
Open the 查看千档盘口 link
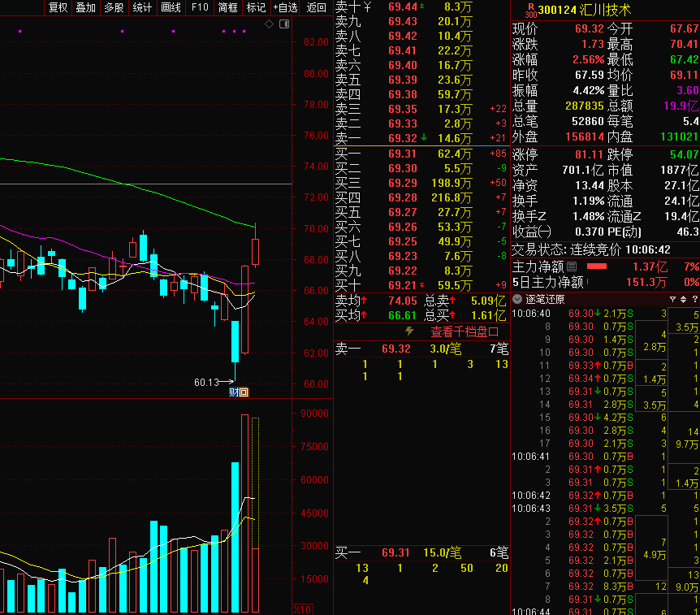tap(464, 331)
